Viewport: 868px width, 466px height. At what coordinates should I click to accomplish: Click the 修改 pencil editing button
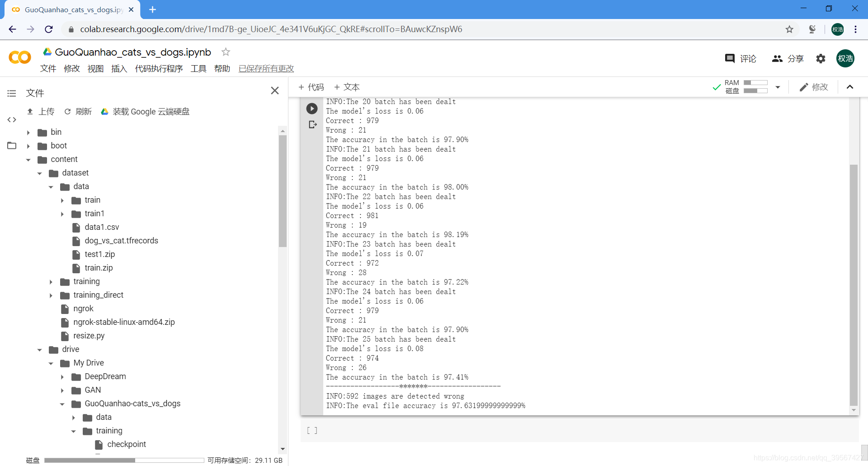(x=814, y=87)
